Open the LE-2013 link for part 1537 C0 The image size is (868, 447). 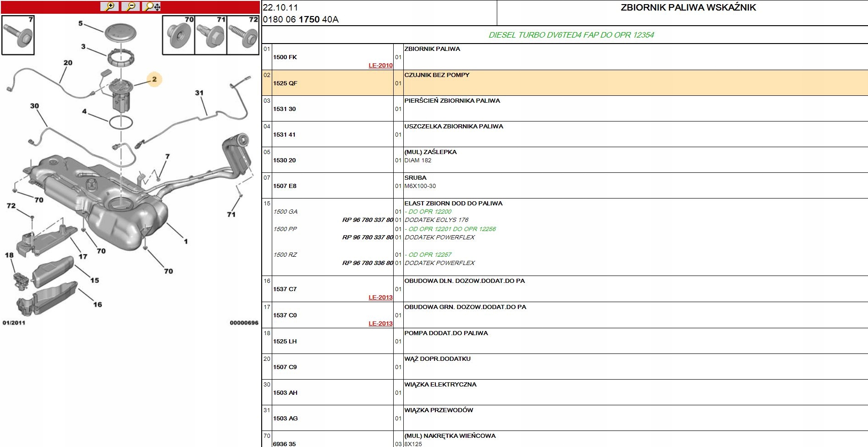point(380,324)
